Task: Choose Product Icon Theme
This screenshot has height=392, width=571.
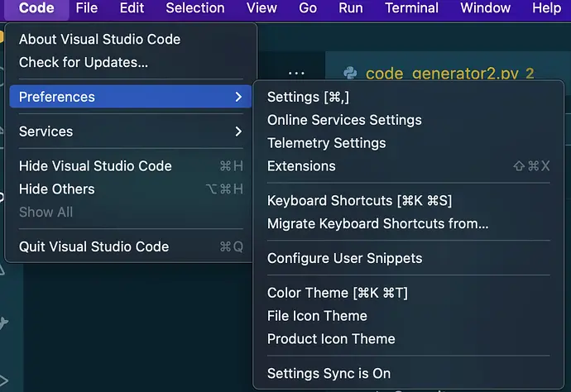Action: click(409, 339)
